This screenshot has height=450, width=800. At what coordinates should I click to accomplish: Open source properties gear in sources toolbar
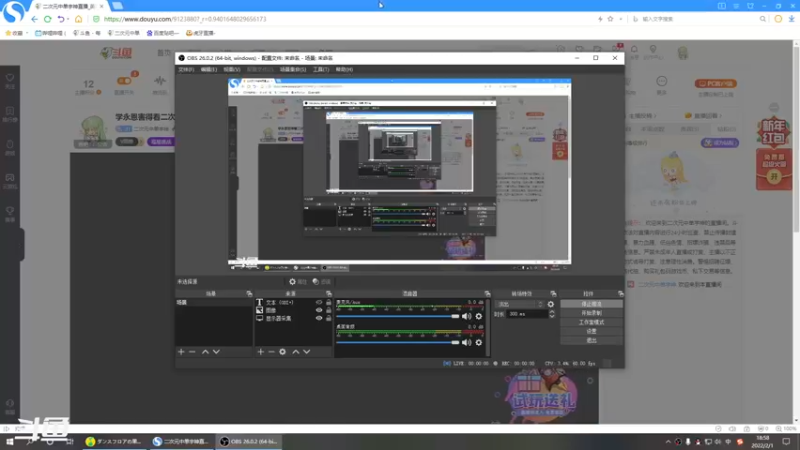pyautogui.click(x=283, y=352)
